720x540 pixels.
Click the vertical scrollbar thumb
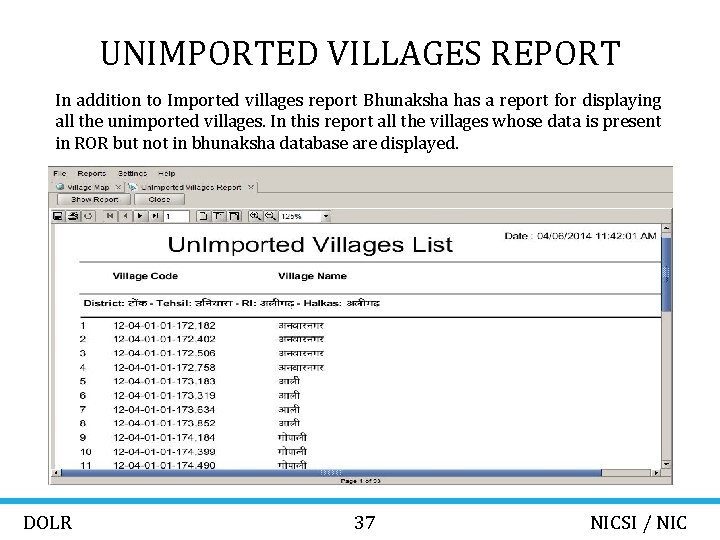(666, 273)
